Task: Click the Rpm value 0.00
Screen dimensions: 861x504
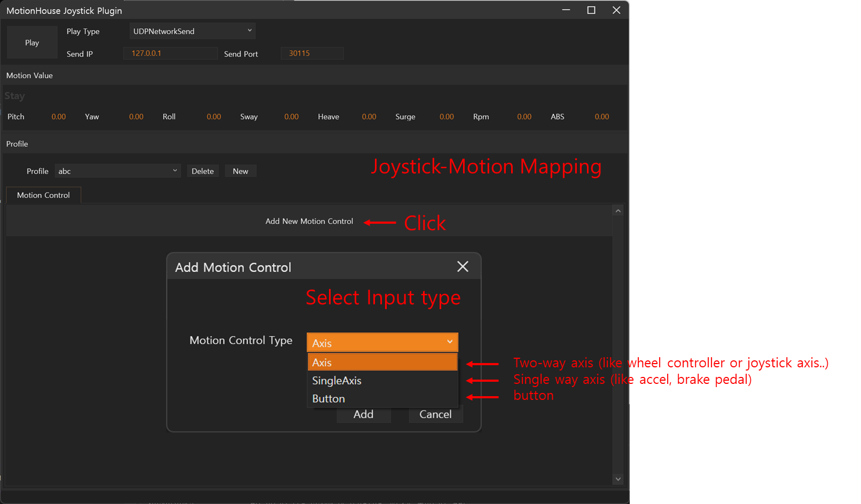Action: coord(525,116)
